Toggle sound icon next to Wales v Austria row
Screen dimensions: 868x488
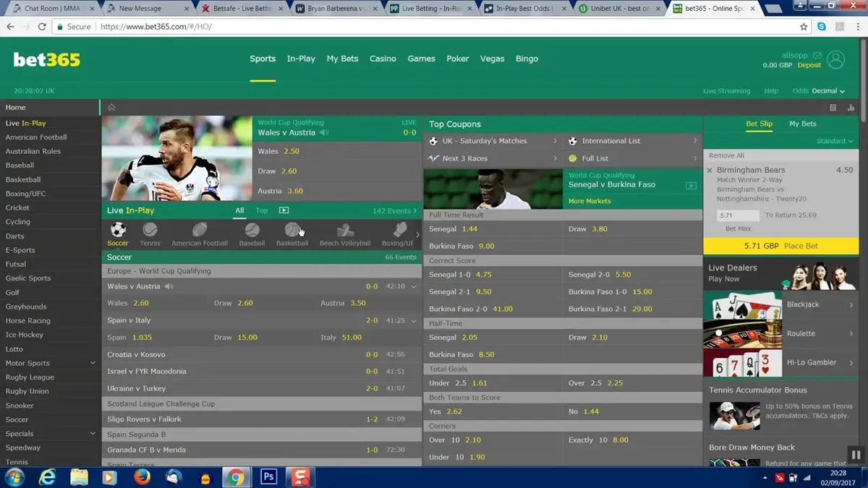pyautogui.click(x=169, y=286)
